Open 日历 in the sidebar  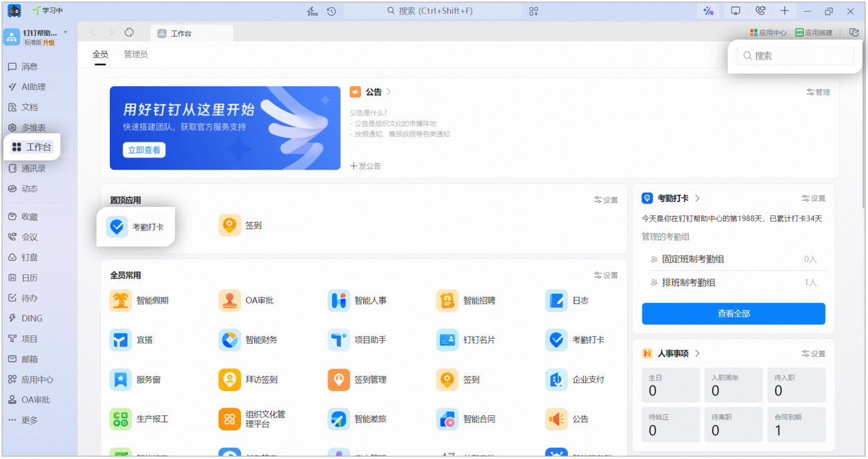(x=23, y=278)
